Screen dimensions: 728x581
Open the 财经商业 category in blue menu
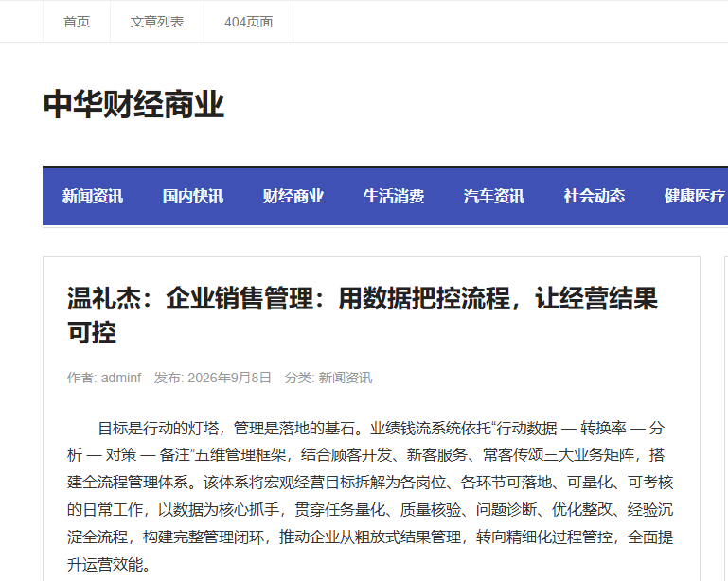(293, 196)
